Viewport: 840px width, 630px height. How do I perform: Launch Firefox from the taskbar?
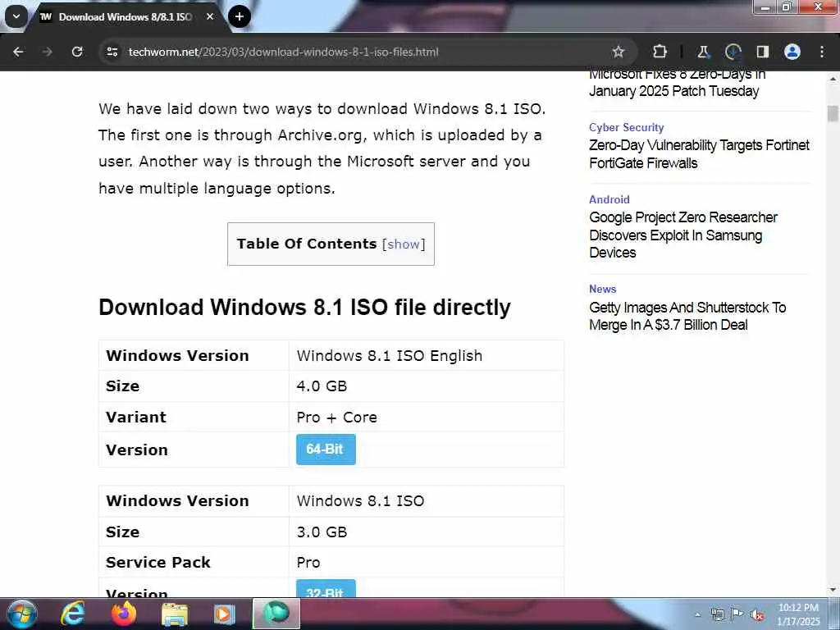(124, 614)
